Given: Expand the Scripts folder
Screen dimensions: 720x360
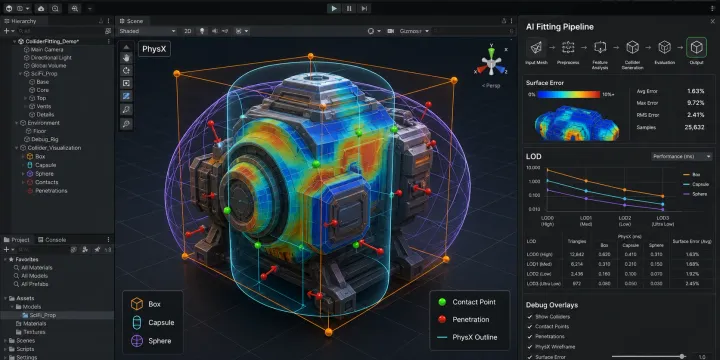Looking at the screenshot, I should pyautogui.click(x=6, y=349).
